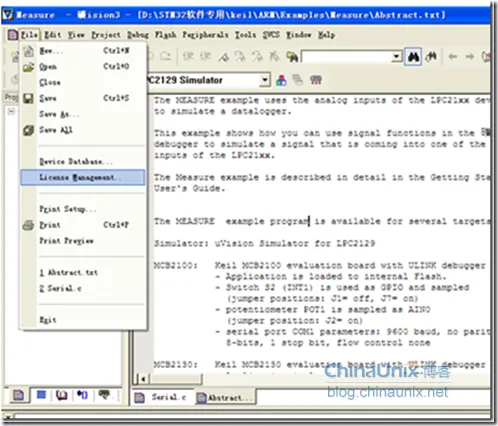This screenshot has width=498, height=426.
Task: Click the toggle bookmark flag icon
Action: 224,57
